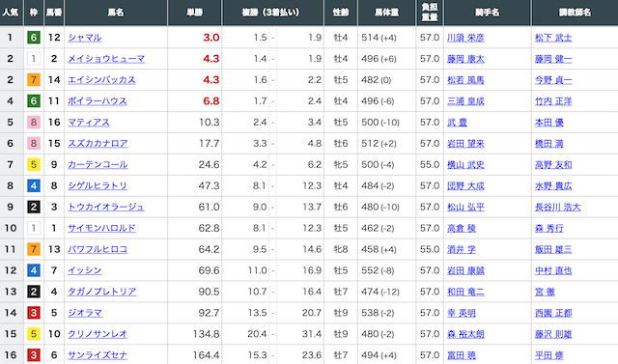618x364 pixels.
Task: Select trainer link 森 秀行
Action: click(549, 229)
